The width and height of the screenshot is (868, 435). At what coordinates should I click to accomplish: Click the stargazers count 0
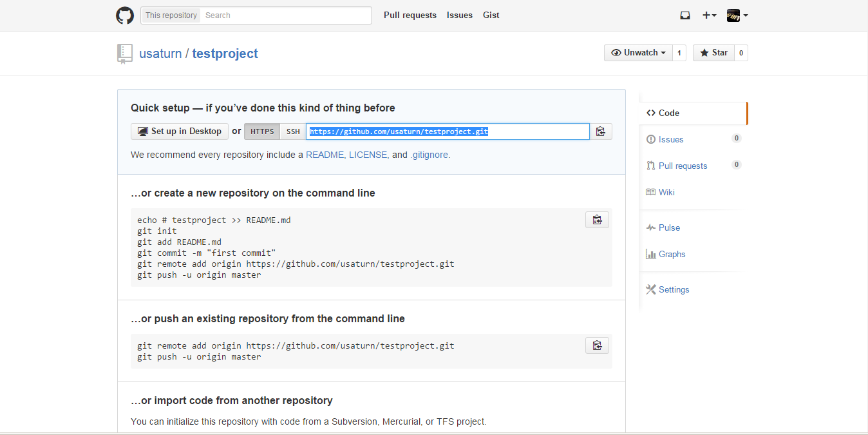(741, 53)
